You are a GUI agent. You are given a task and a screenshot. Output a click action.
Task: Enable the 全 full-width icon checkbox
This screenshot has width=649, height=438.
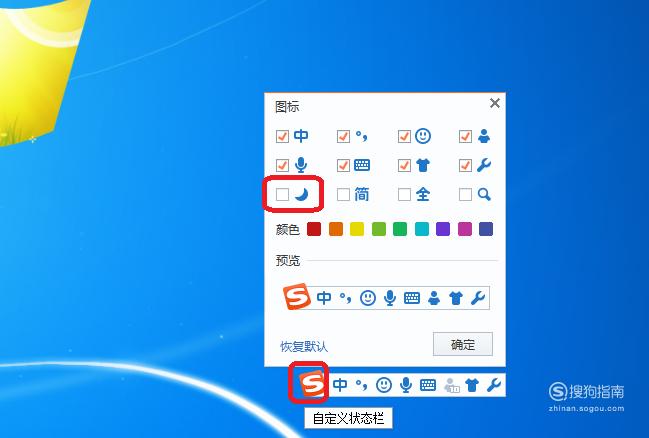pos(404,194)
